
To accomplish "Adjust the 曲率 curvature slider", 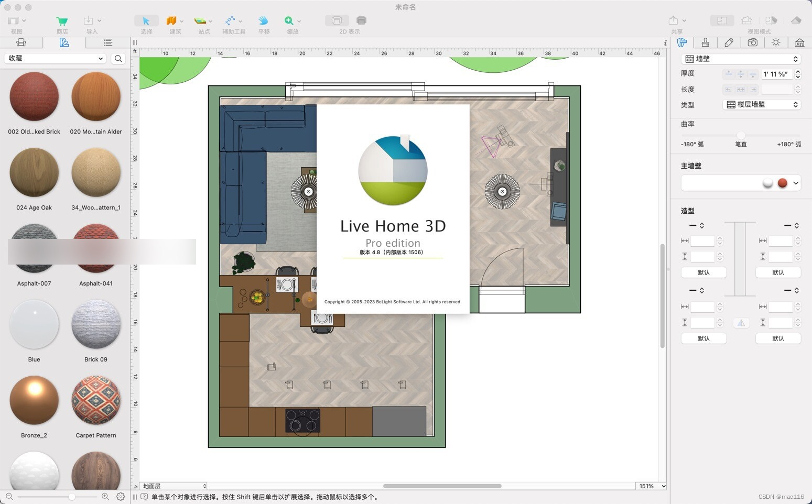I will (x=741, y=136).
